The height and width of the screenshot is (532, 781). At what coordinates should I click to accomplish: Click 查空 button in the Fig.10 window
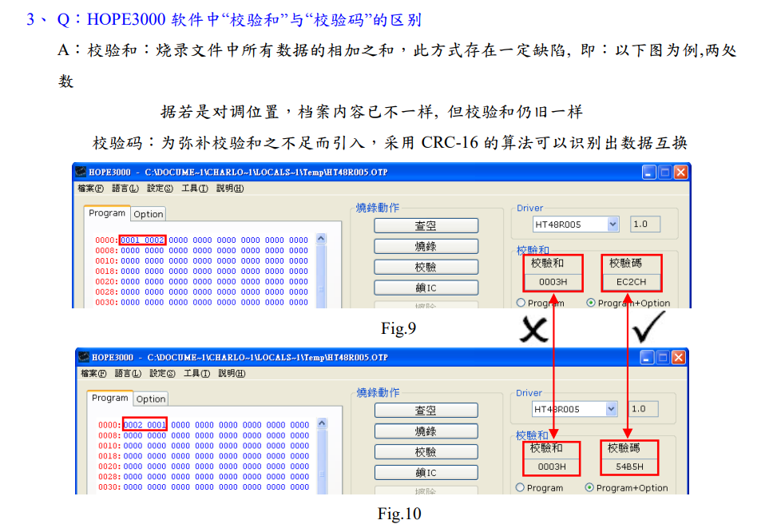click(x=426, y=411)
